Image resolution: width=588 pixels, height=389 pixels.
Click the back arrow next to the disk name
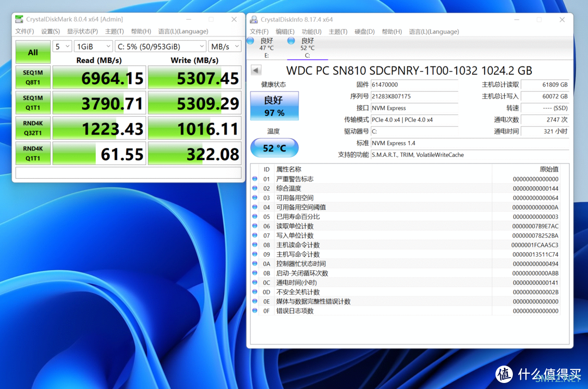[256, 70]
